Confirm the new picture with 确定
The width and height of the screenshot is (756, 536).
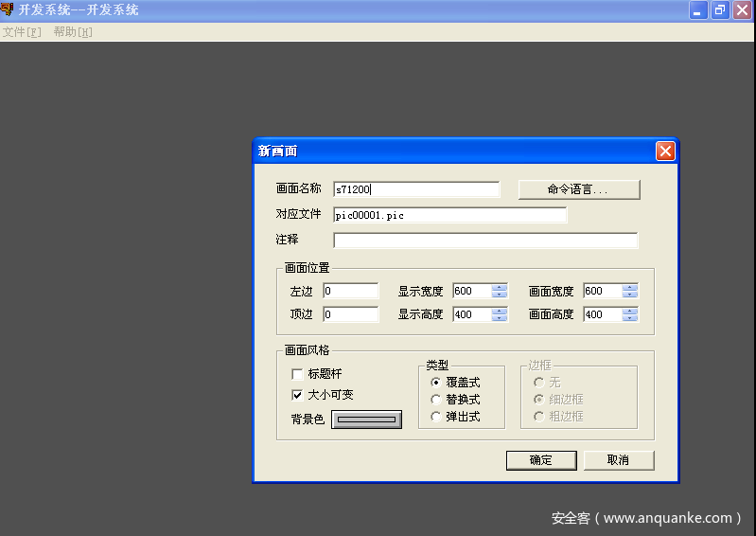coord(541,460)
